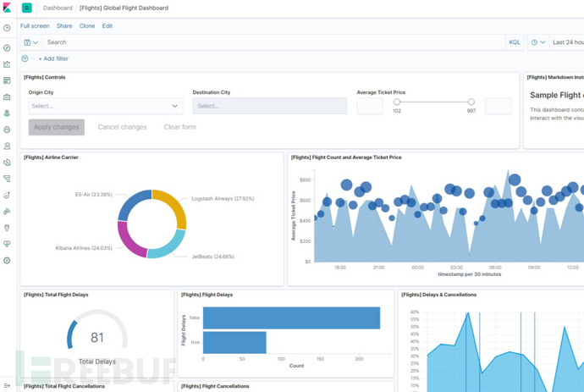Click [Flights] Airline Carrier panel title
Screen dimensions: 584x392
[51, 157]
